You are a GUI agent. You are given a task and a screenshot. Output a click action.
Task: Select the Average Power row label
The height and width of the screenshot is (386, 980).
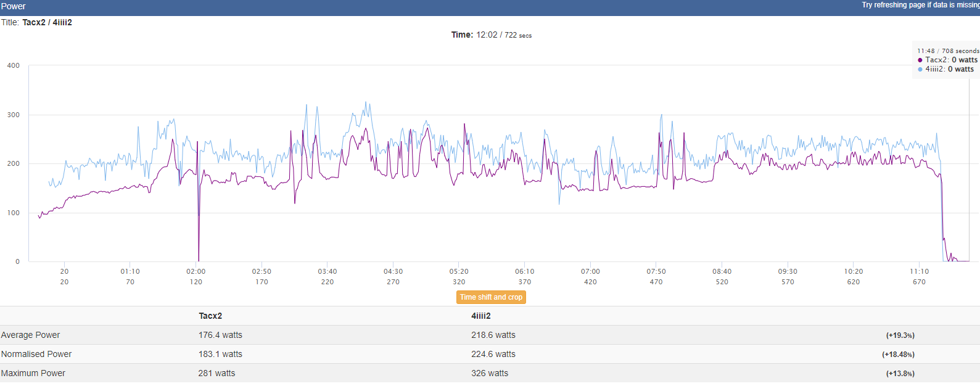click(x=31, y=335)
